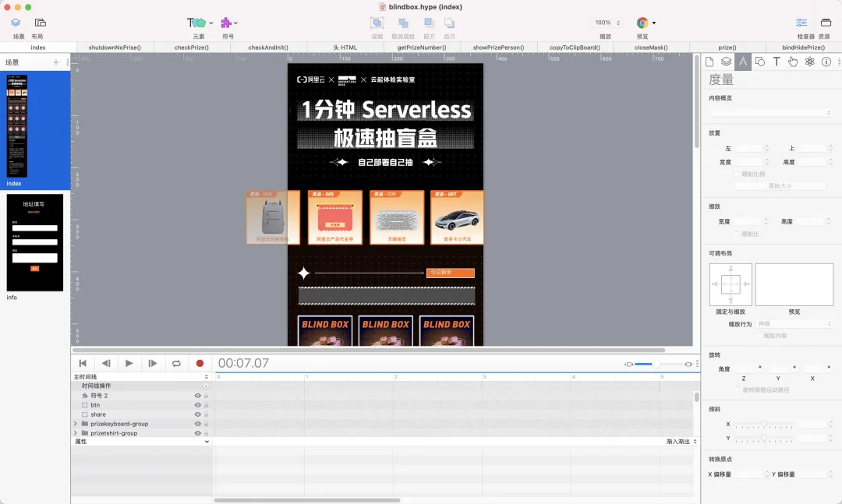
Task: Switch to the copyToClipBoard() tab
Action: point(575,48)
